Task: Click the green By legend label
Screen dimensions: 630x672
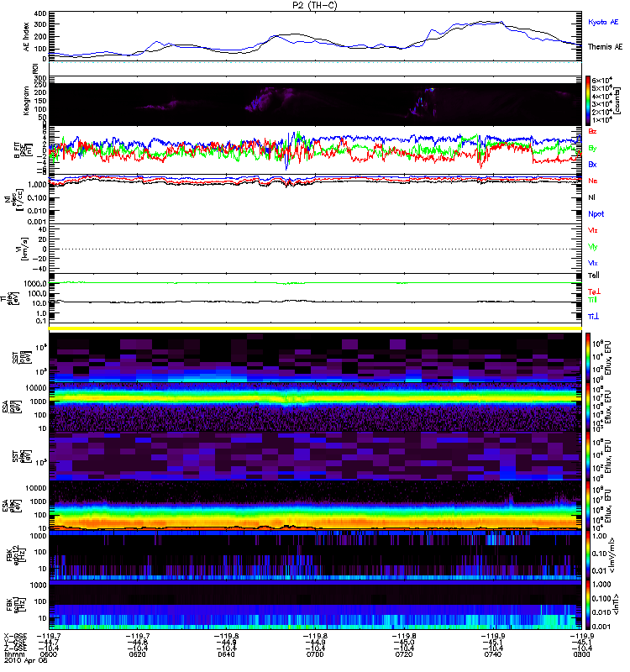Action: (x=592, y=149)
